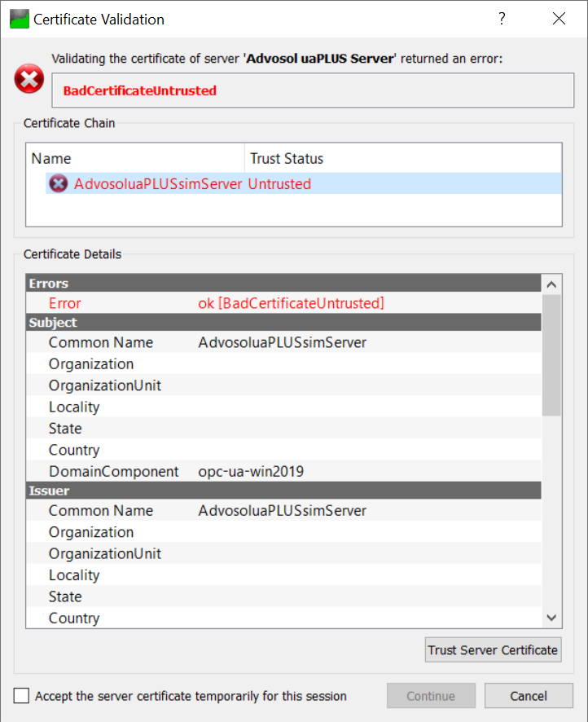Click the scroll down arrow in Certificate Details

tap(551, 618)
